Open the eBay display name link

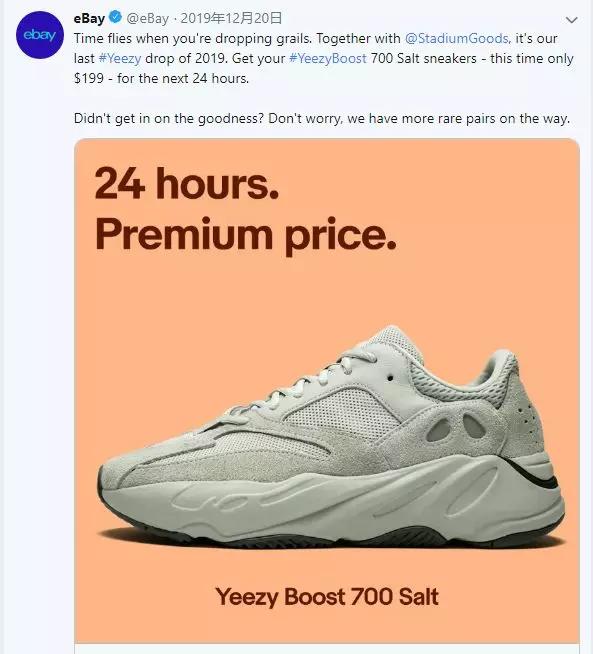click(x=89, y=18)
